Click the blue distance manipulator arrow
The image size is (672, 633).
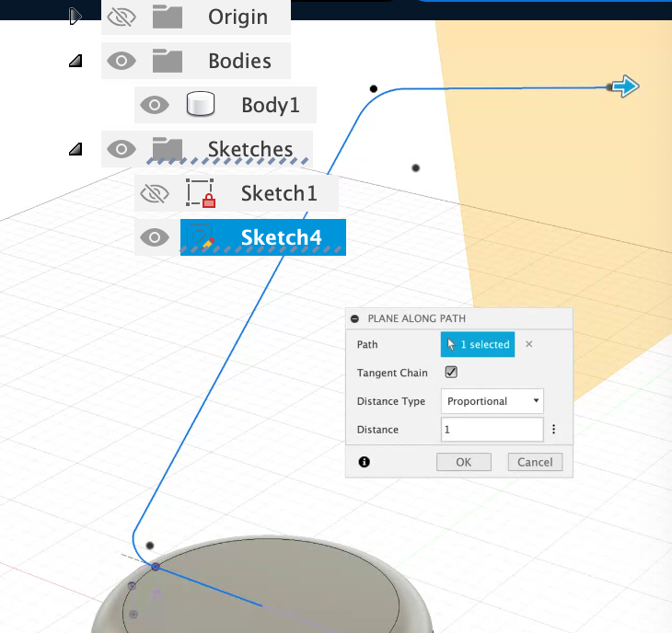coord(625,86)
